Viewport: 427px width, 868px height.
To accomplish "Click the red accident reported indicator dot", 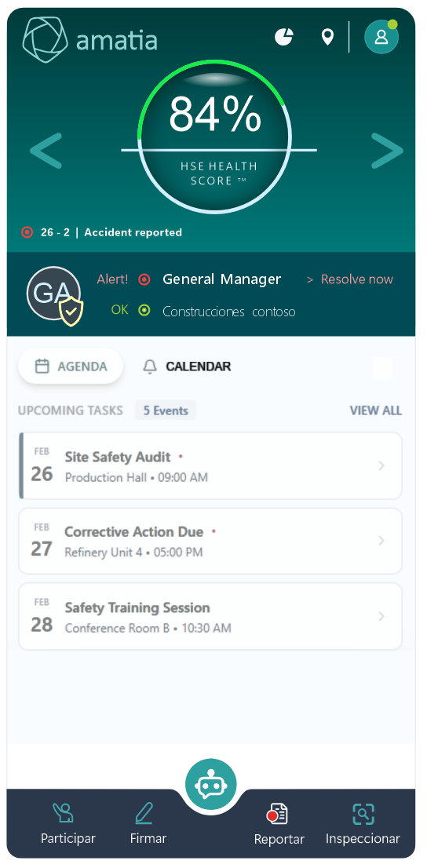I will [27, 232].
